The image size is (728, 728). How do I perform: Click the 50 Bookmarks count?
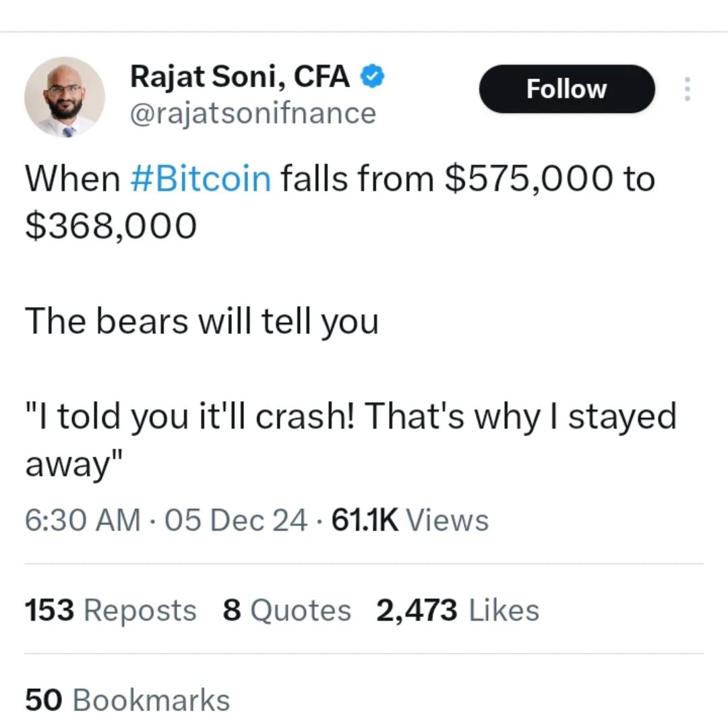click(x=127, y=700)
